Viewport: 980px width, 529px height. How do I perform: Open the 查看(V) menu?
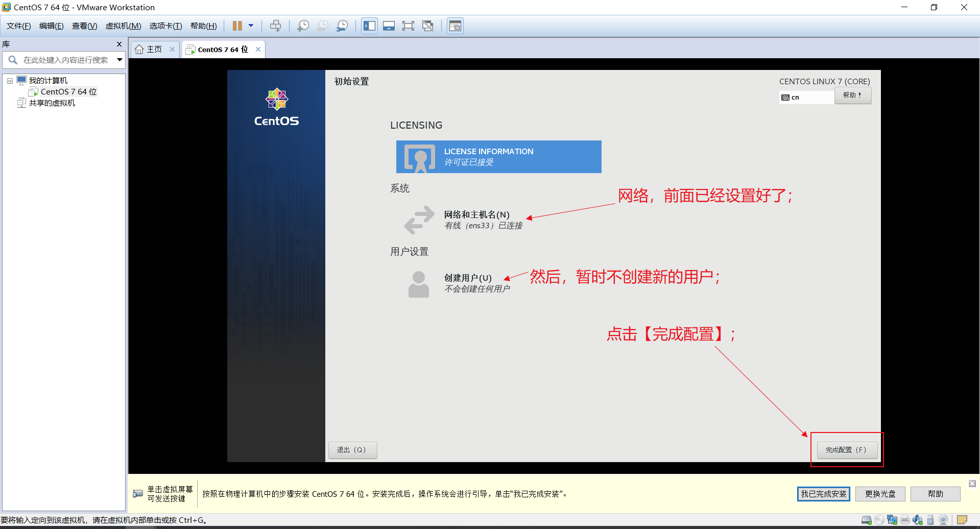(85, 26)
